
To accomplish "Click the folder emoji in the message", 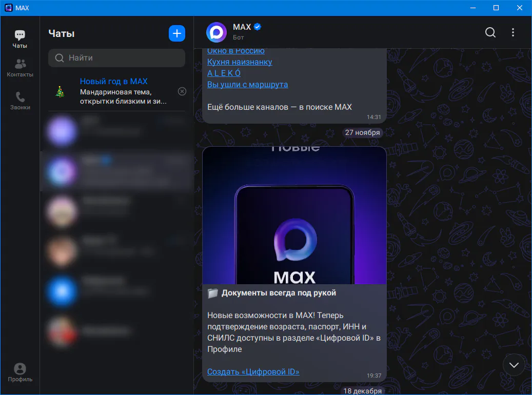I will [x=213, y=293].
